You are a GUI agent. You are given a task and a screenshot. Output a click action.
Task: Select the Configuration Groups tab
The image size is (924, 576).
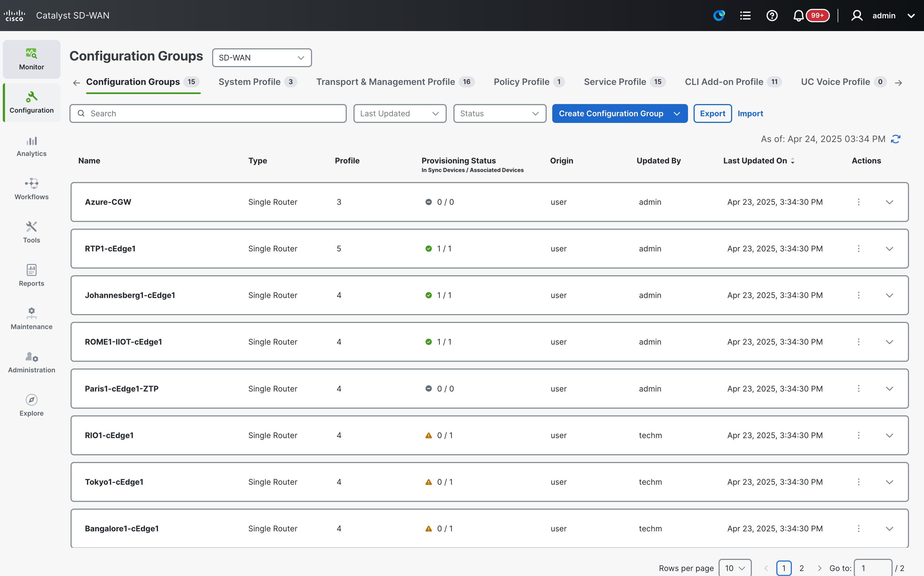click(x=143, y=82)
